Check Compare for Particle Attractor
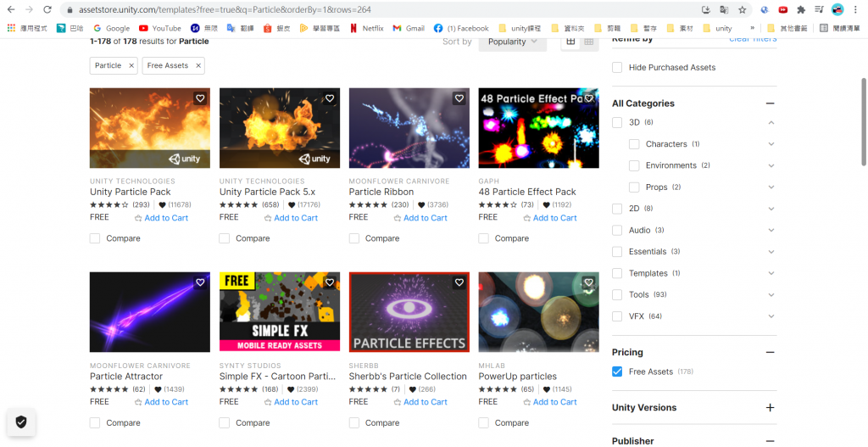The width and height of the screenshot is (868, 447). pos(95,422)
